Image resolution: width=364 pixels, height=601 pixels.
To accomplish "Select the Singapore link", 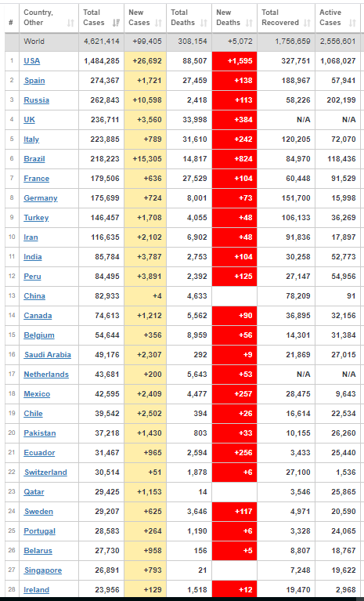I will coord(43,570).
